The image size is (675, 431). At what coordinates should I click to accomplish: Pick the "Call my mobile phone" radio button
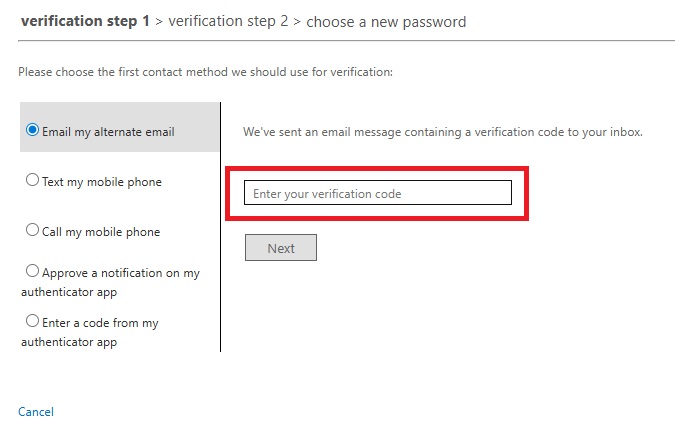(33, 230)
